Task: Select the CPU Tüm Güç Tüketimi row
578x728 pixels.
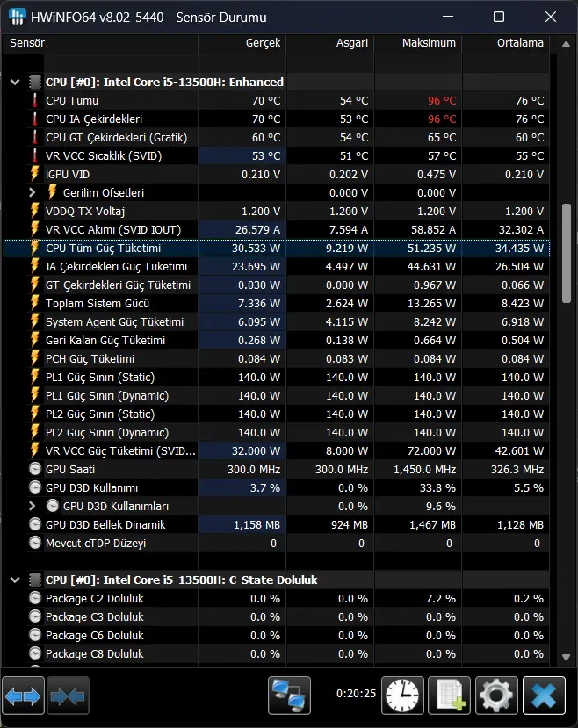Action: tap(276, 248)
